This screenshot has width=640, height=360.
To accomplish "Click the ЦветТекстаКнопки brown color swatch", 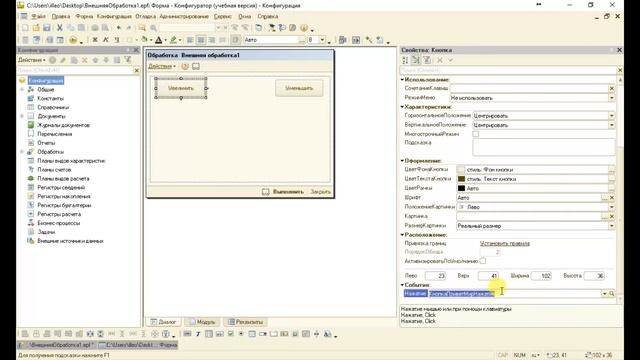I will (461, 179).
